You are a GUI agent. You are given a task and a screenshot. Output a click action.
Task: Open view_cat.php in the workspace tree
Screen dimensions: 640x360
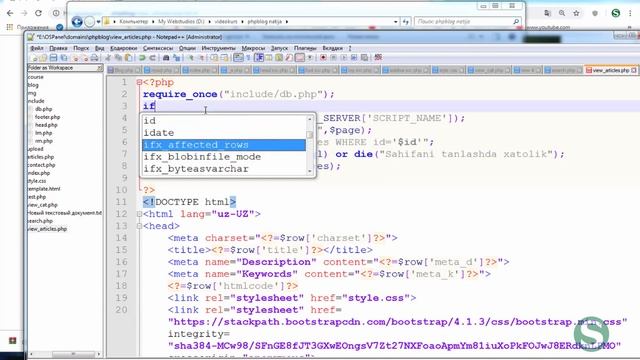coord(42,205)
